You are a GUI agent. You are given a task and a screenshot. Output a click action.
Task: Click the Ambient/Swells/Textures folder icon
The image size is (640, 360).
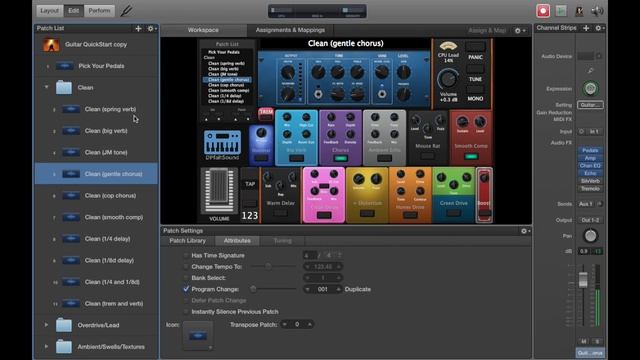pyautogui.click(x=64, y=347)
